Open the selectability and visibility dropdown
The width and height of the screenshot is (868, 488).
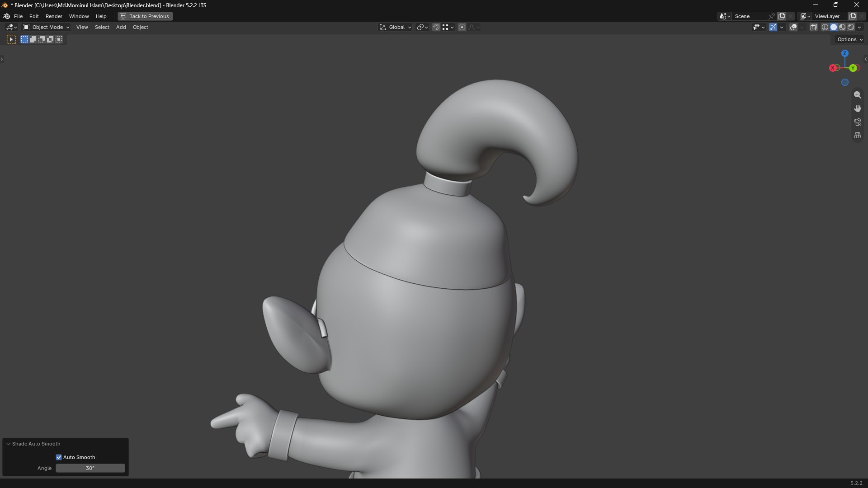[x=759, y=27]
